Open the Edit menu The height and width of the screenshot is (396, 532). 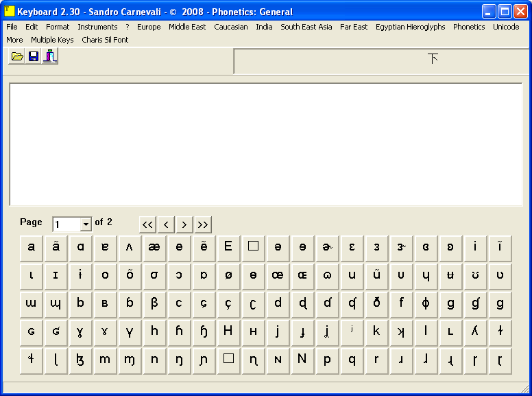[x=32, y=27]
